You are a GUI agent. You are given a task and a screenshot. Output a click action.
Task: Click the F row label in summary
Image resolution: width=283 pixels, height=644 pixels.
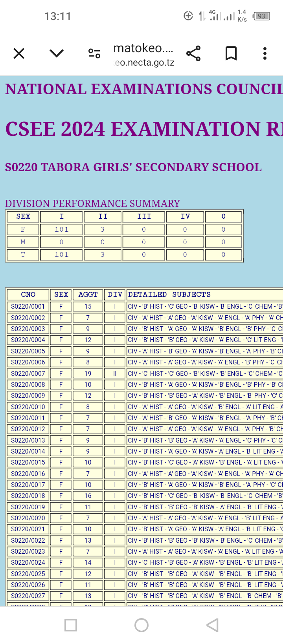tap(23, 229)
